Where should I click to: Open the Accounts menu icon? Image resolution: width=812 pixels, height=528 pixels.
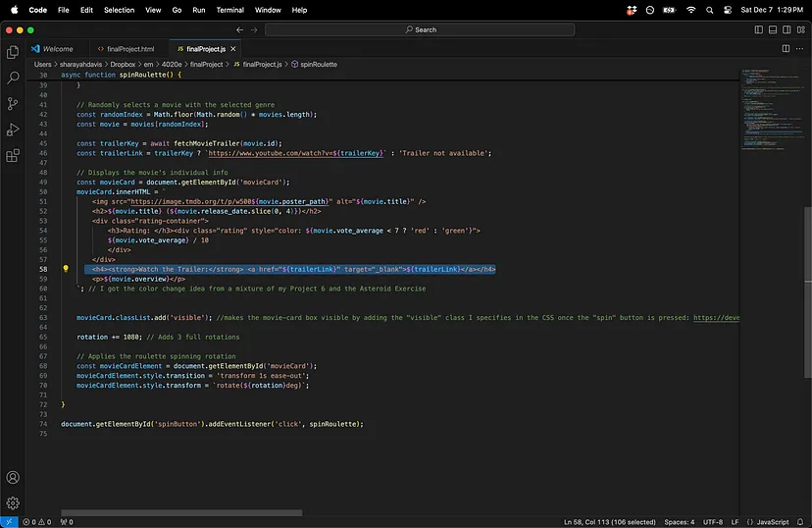tap(13, 478)
